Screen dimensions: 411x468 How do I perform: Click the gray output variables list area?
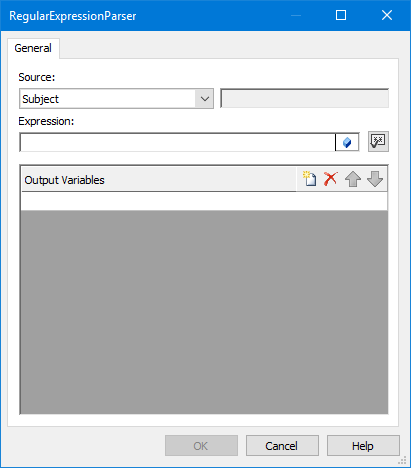click(x=204, y=312)
